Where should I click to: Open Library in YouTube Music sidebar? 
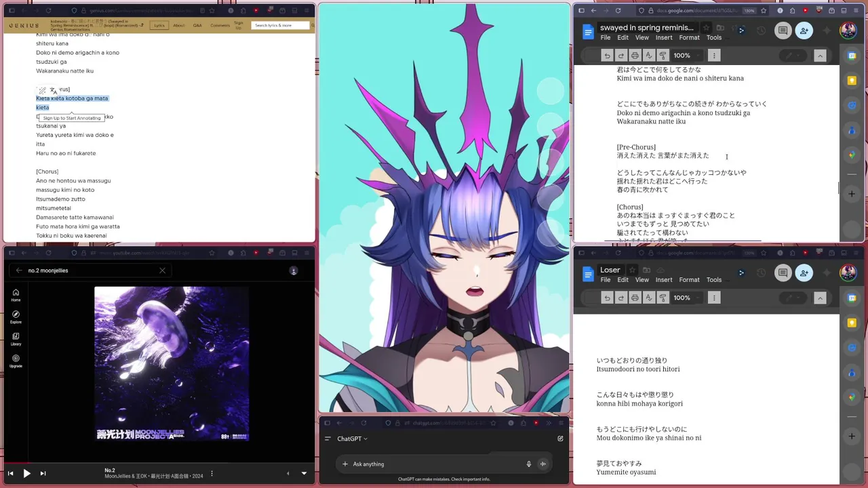click(x=16, y=339)
